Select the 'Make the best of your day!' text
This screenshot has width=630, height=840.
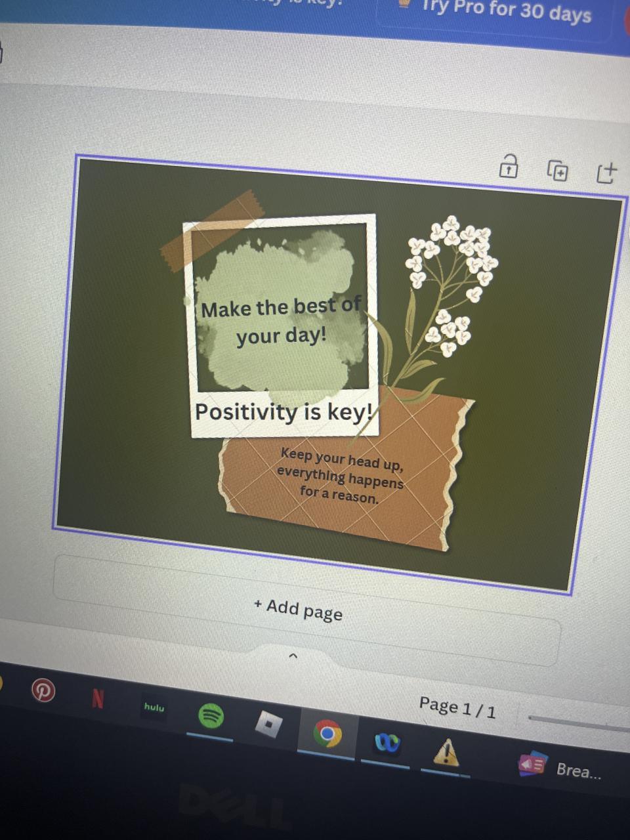pyautogui.click(x=281, y=321)
